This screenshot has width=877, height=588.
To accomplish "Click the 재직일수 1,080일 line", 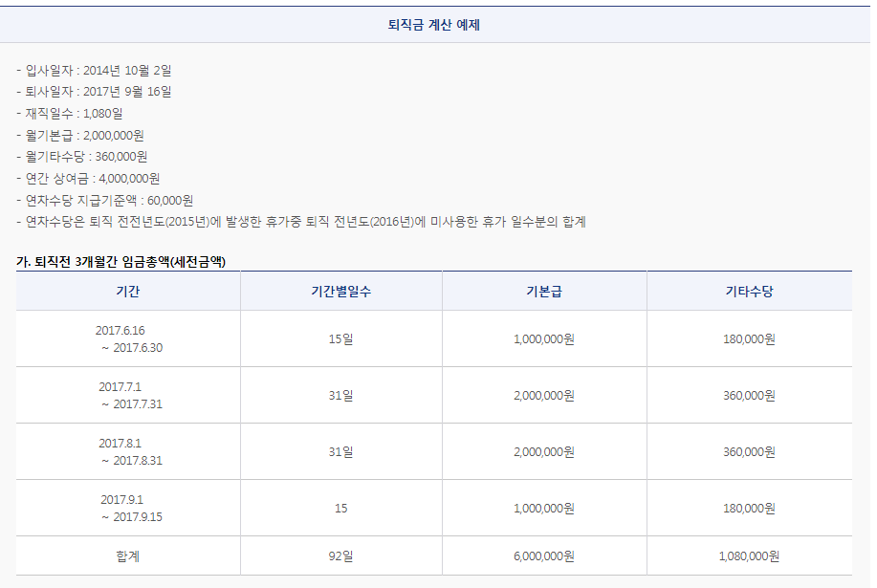I will (x=70, y=114).
